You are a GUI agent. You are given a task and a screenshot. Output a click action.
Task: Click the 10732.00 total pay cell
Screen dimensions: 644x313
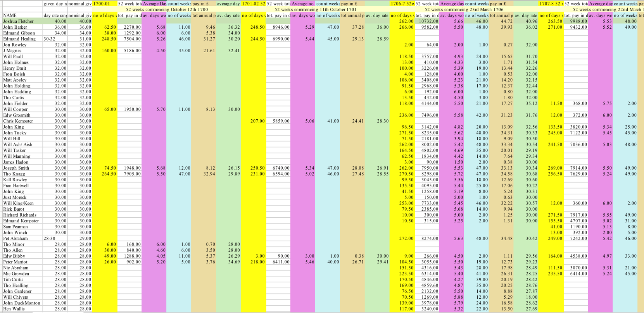click(427, 21)
